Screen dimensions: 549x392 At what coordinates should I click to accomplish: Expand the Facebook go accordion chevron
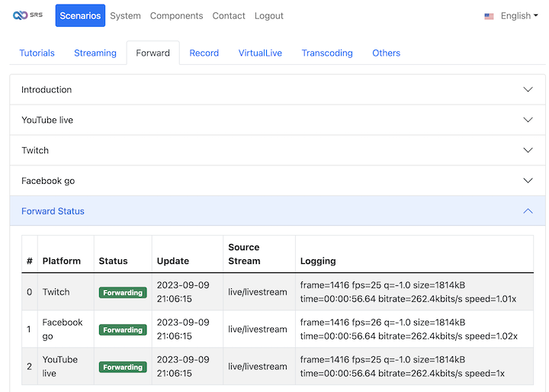[528, 181]
